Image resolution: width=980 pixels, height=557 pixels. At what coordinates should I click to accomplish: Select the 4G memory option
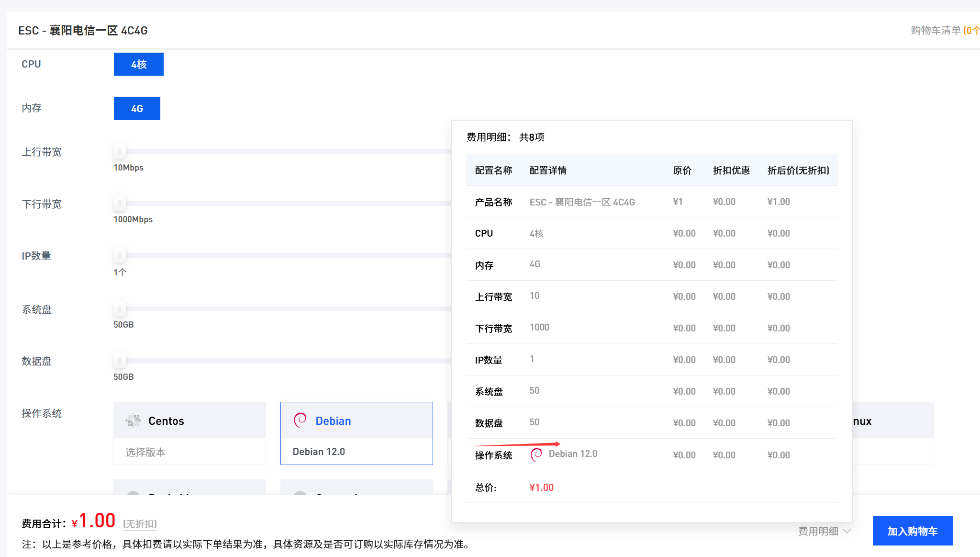(x=137, y=108)
